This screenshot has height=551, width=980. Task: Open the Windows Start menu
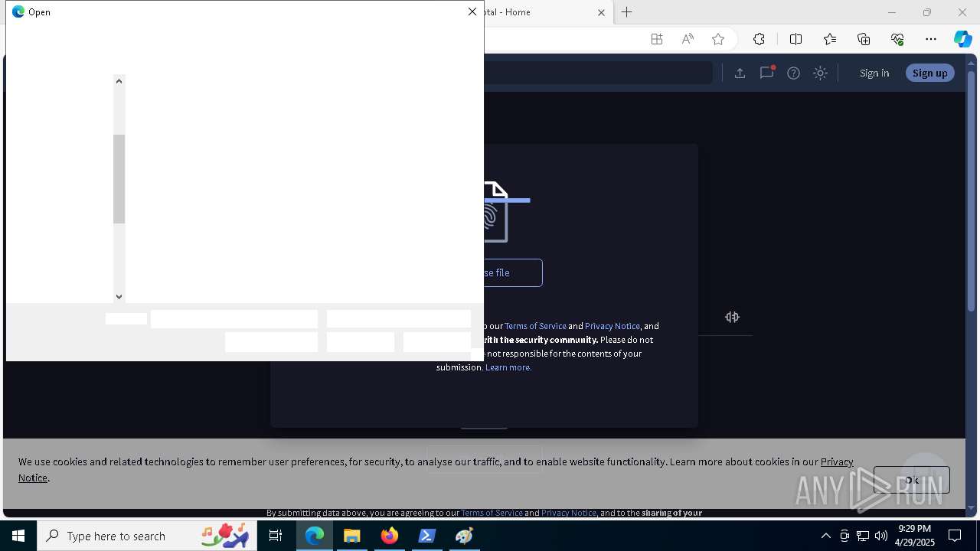coord(18,536)
